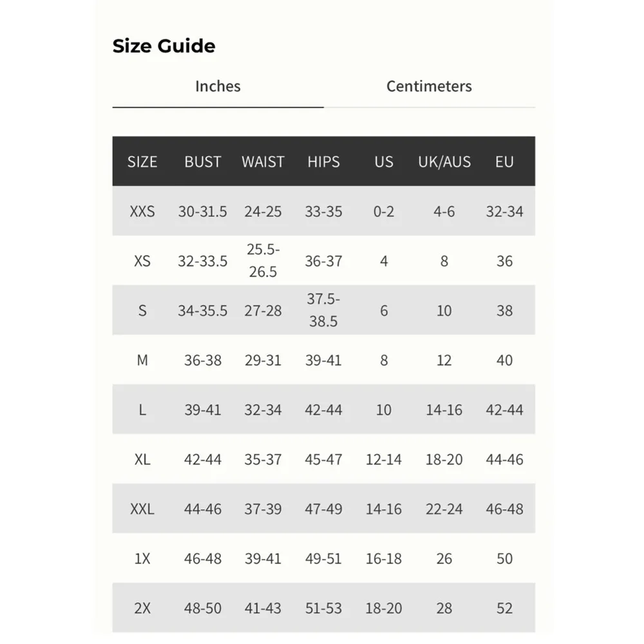Select the XS size row label
The height and width of the screenshot is (644, 644).
coord(142,261)
